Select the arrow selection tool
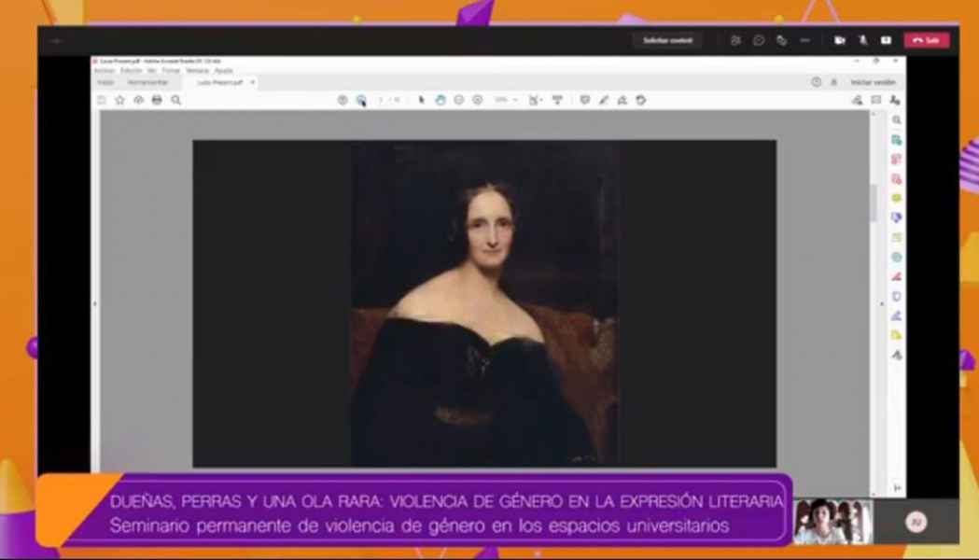Screen dimensions: 979x560 [422, 100]
